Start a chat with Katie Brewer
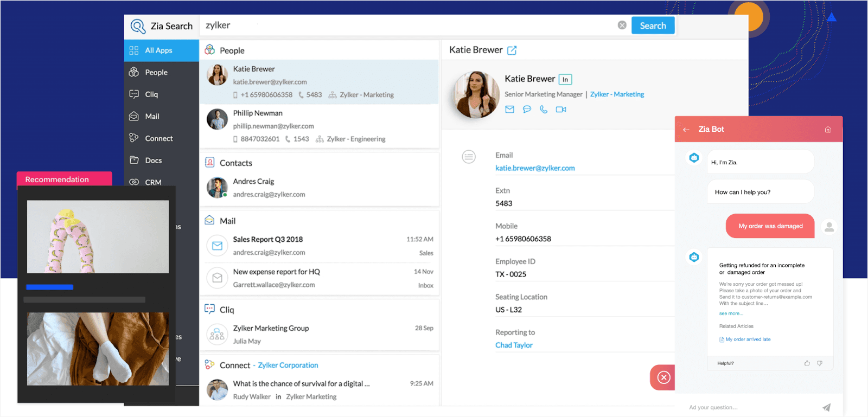Screen dimensions: 868x417 tap(527, 109)
